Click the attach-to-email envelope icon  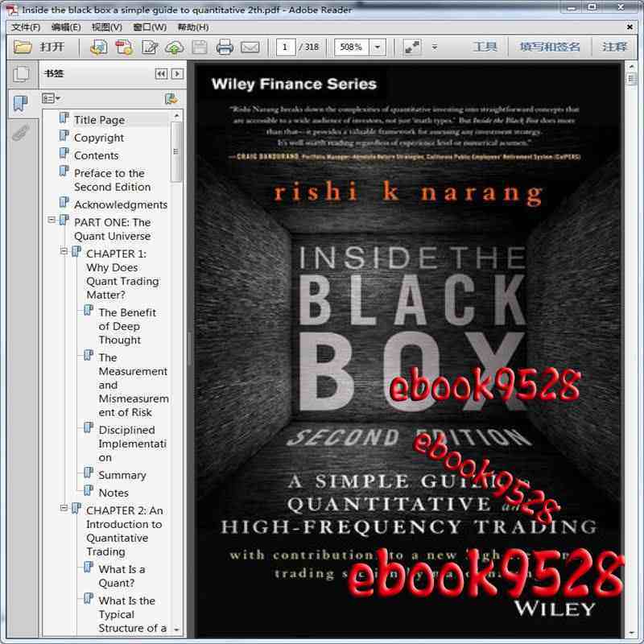click(x=250, y=47)
